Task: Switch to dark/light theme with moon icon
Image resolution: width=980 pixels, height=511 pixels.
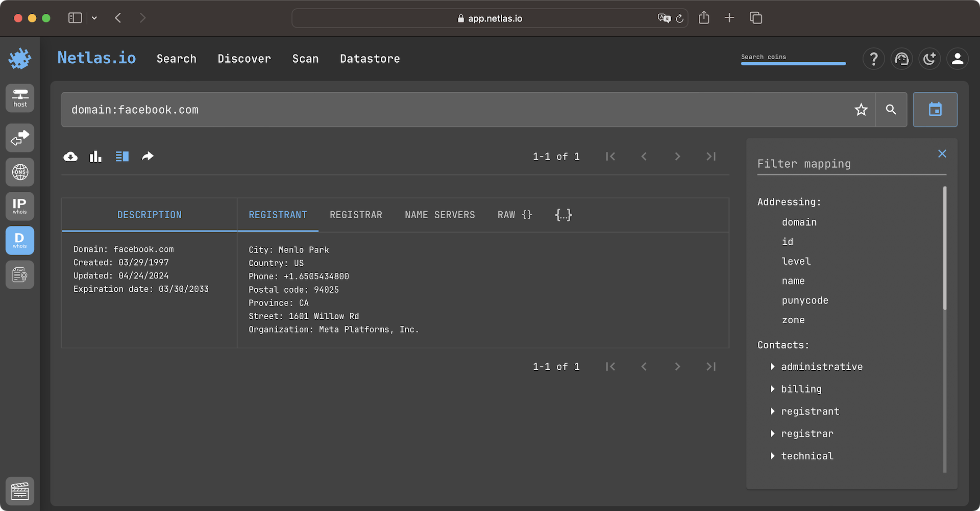Action: (929, 59)
